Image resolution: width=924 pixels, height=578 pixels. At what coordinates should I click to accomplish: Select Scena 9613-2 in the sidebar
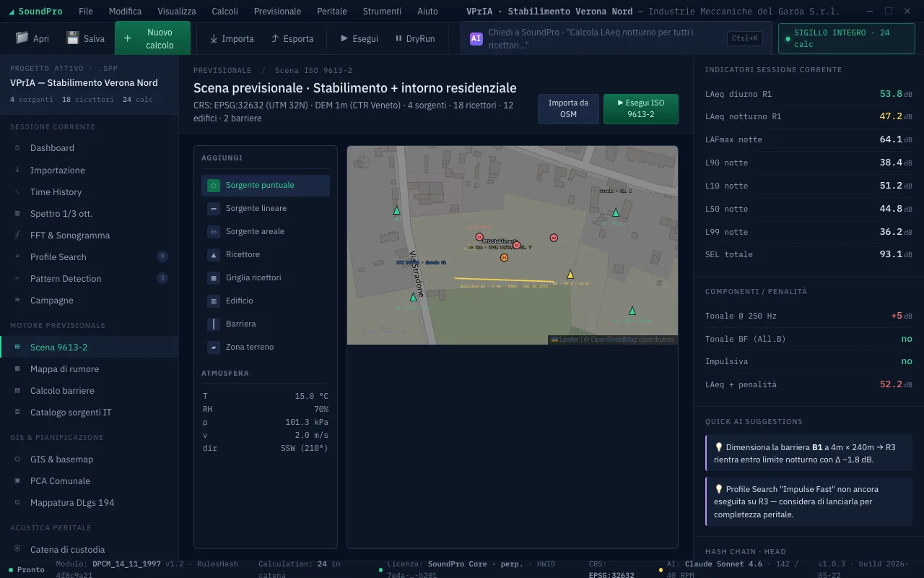point(90,348)
